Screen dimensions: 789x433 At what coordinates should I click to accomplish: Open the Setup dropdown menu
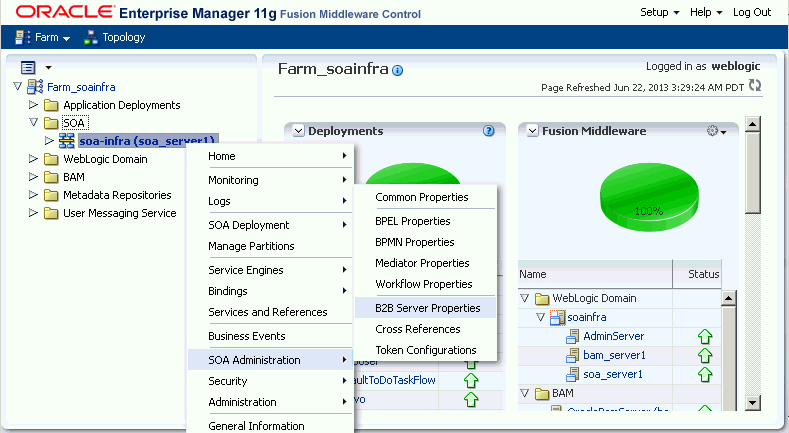660,12
